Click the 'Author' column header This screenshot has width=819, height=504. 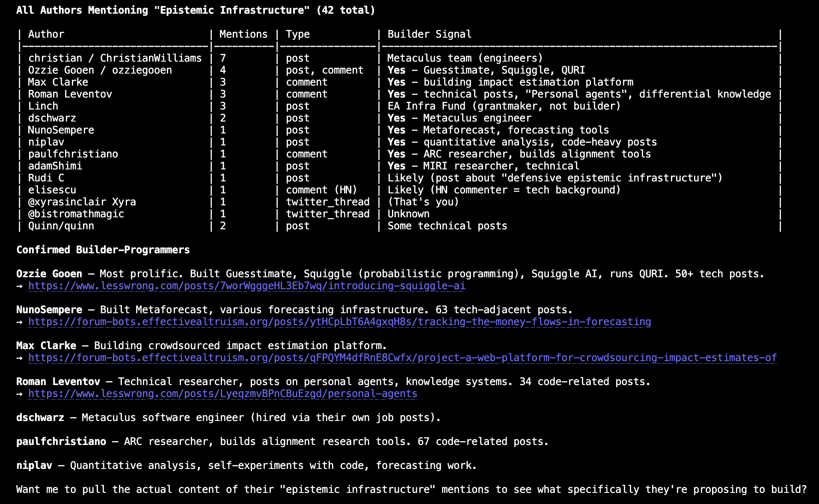point(46,34)
